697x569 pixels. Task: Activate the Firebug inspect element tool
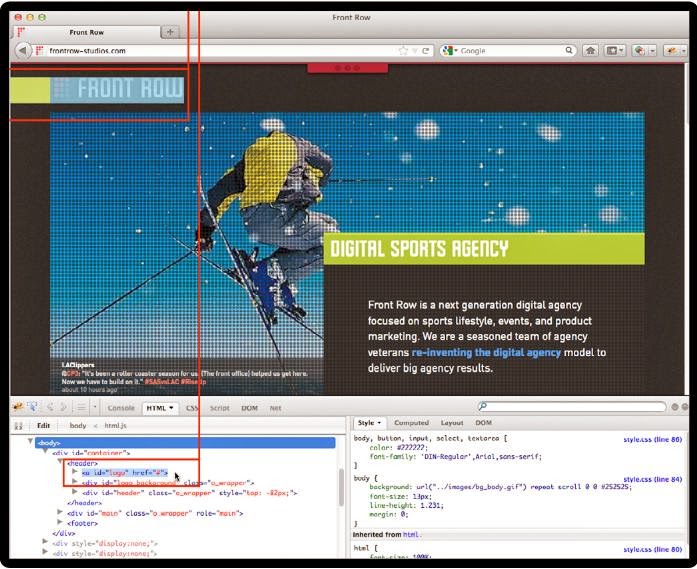pos(32,407)
